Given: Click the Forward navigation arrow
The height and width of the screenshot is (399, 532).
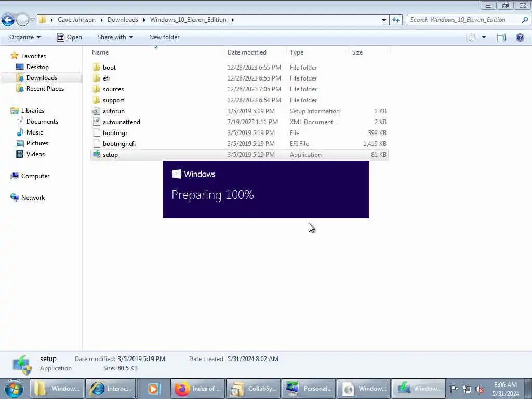Looking at the screenshot, I should 22,20.
